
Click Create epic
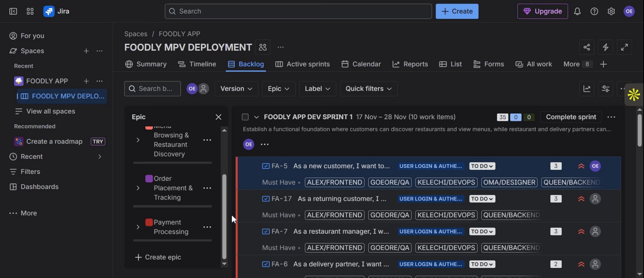pyautogui.click(x=158, y=257)
